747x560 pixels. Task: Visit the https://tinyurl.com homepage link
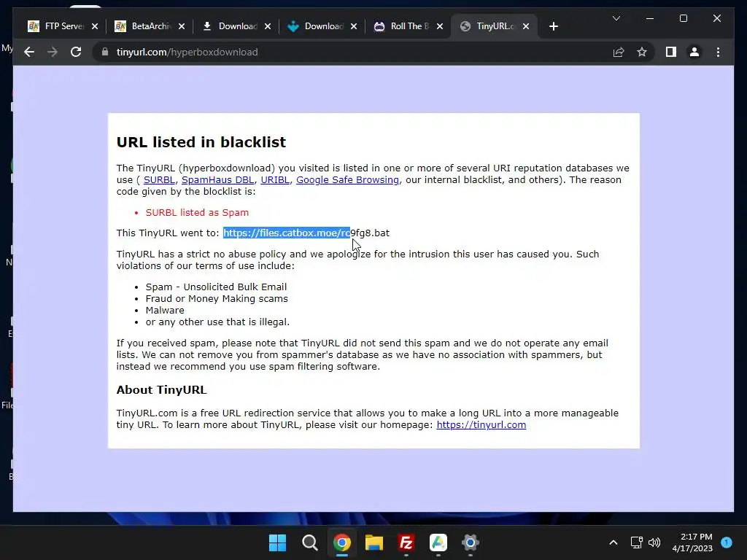[x=481, y=425]
